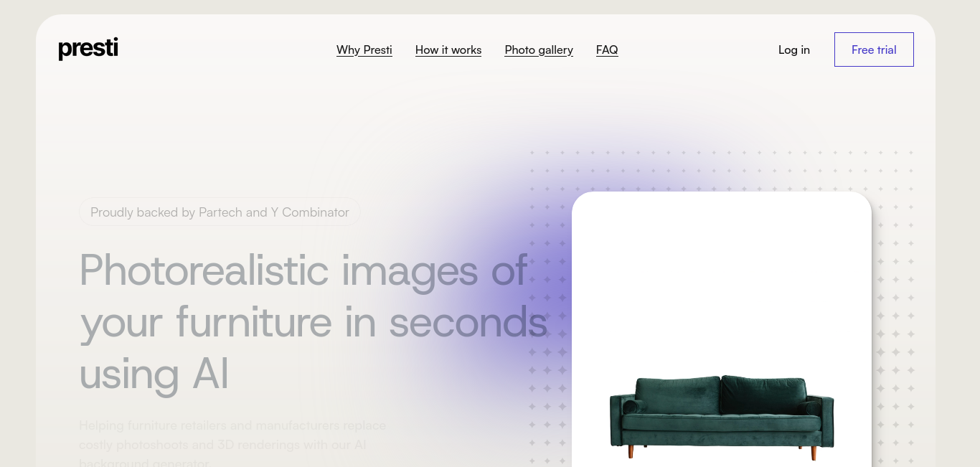Click the Log in link
This screenshot has height=467, width=980.
(x=794, y=49)
